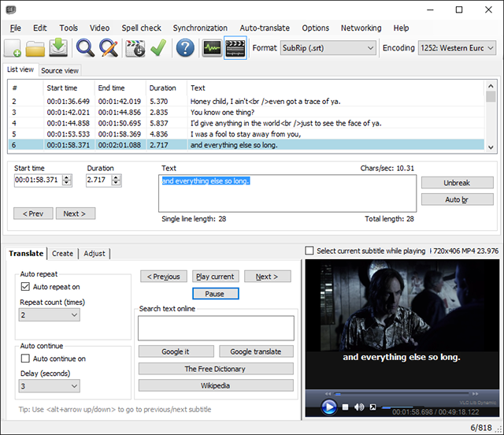Click the New subtitle file icon

click(x=13, y=48)
